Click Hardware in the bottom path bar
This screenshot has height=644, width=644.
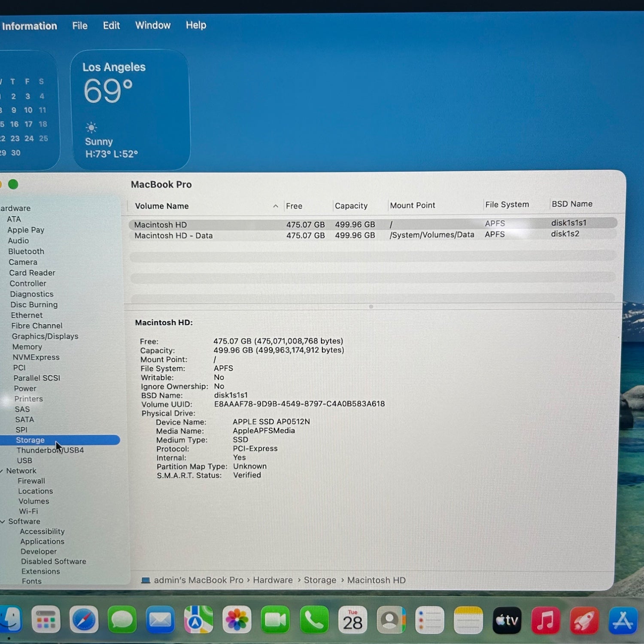273,580
